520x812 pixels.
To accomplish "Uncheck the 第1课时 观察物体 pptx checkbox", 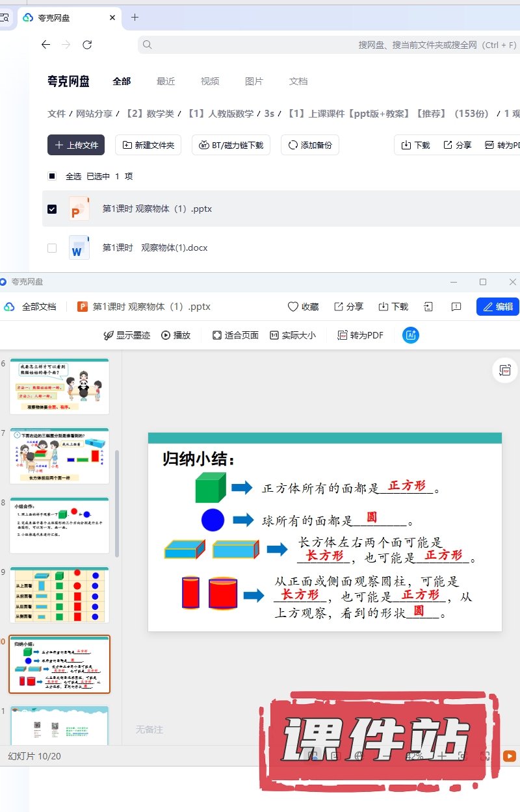I will click(52, 209).
